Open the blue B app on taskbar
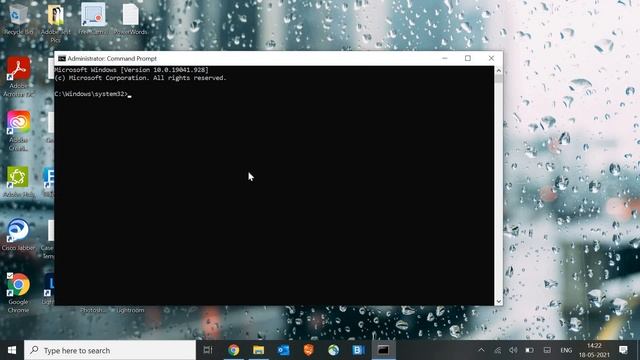Image resolution: width=640 pixels, height=360 pixels. [358, 350]
